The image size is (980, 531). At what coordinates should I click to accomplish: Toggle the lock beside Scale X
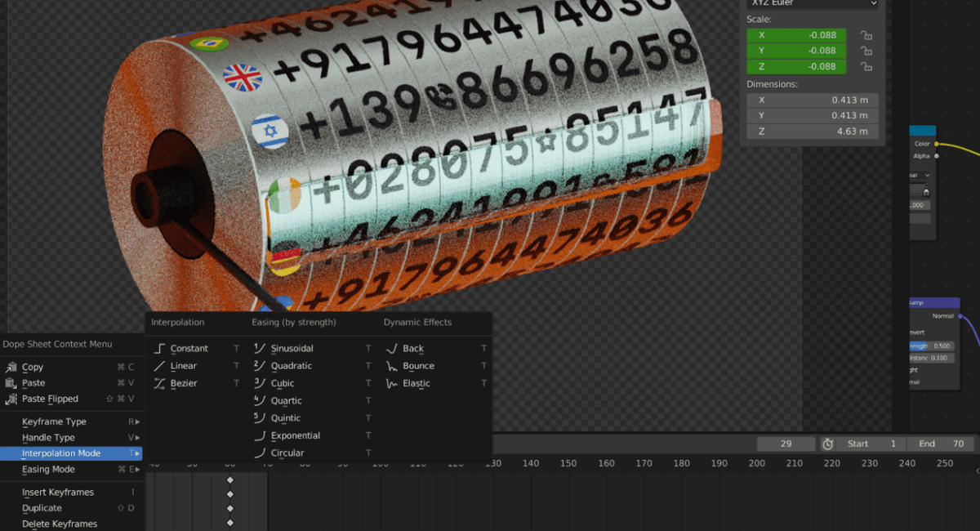pyautogui.click(x=866, y=34)
